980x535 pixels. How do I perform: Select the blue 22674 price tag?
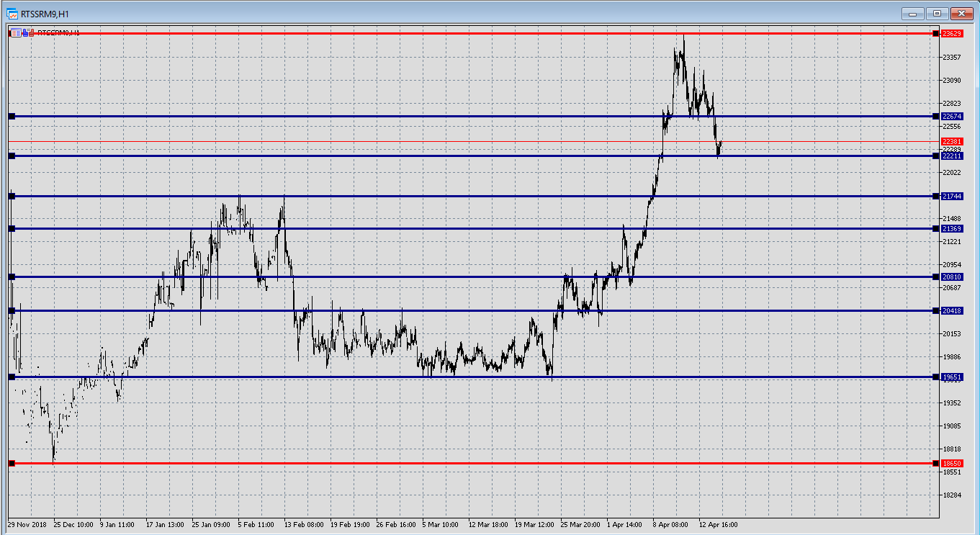pos(952,116)
